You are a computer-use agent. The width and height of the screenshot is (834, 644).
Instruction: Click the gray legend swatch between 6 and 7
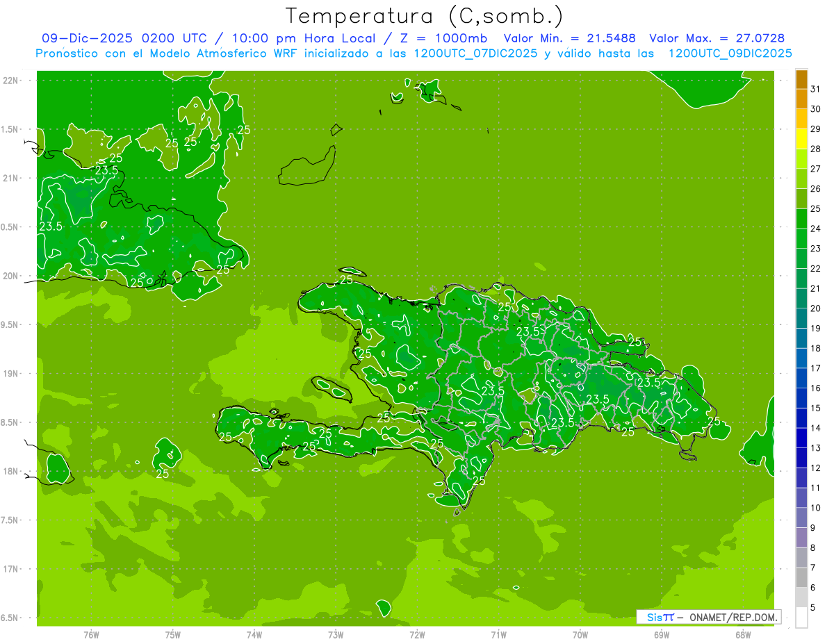tap(801, 578)
